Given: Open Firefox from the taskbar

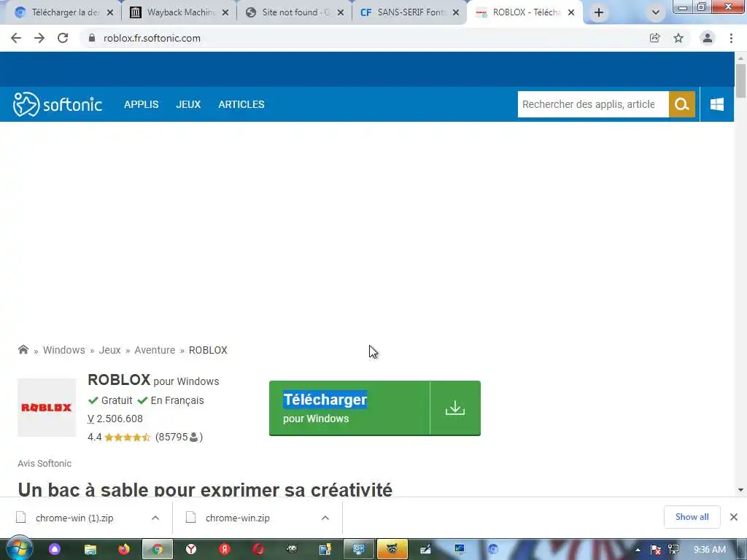Looking at the screenshot, I should pyautogui.click(x=124, y=550).
